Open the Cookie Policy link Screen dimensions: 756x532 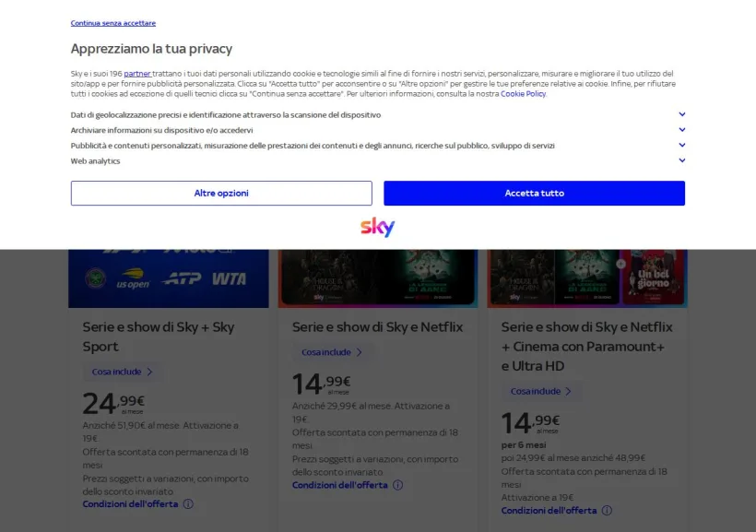coord(523,94)
